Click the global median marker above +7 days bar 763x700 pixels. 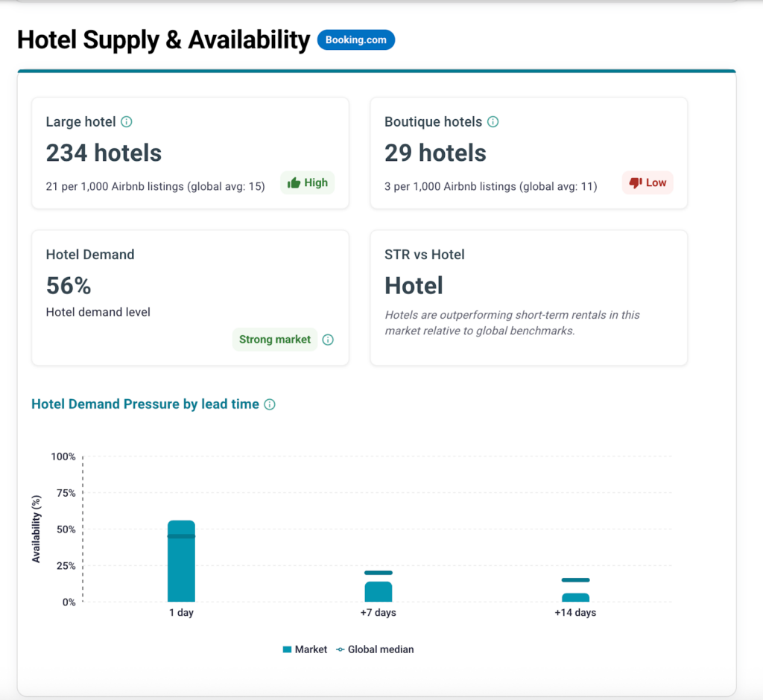[379, 573]
